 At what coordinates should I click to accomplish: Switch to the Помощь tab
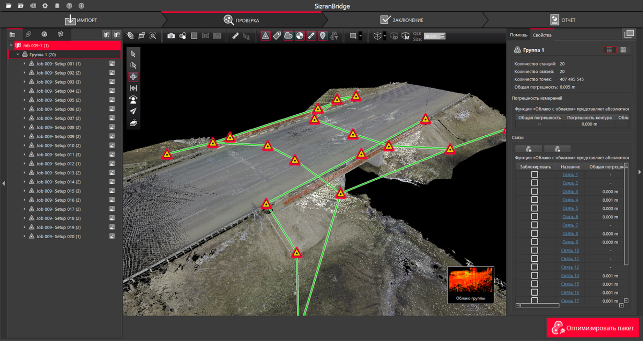pos(518,35)
